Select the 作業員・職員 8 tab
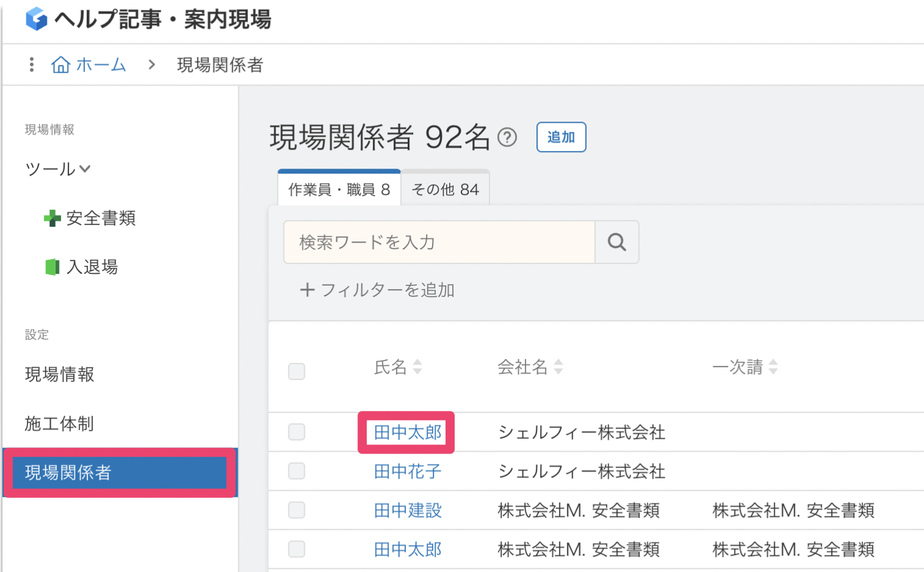This screenshot has width=924, height=572. point(339,189)
